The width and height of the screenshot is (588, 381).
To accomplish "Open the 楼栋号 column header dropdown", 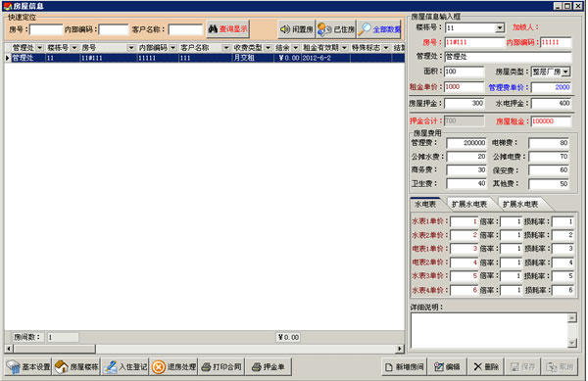I will point(74,48).
